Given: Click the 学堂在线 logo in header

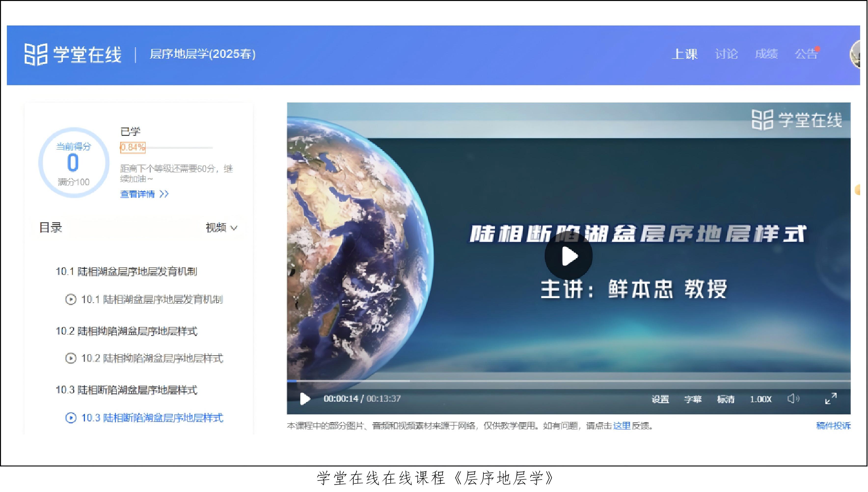Looking at the screenshot, I should 73,54.
